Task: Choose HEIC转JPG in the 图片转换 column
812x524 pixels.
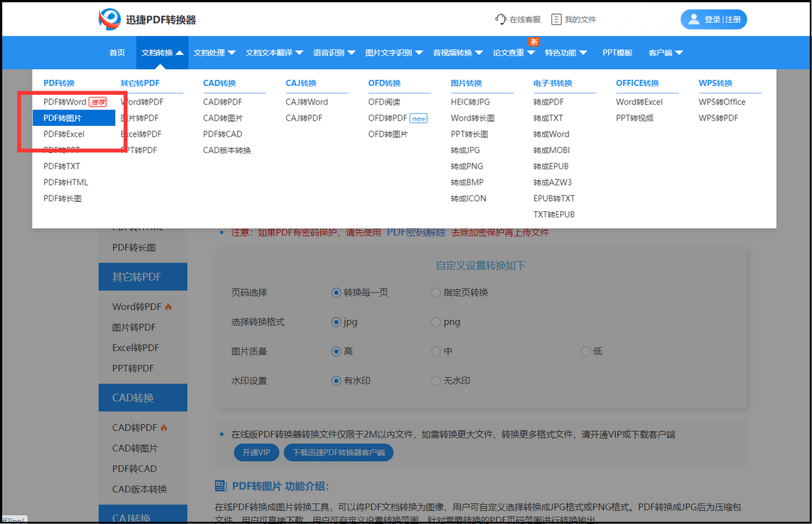Action: (x=470, y=102)
